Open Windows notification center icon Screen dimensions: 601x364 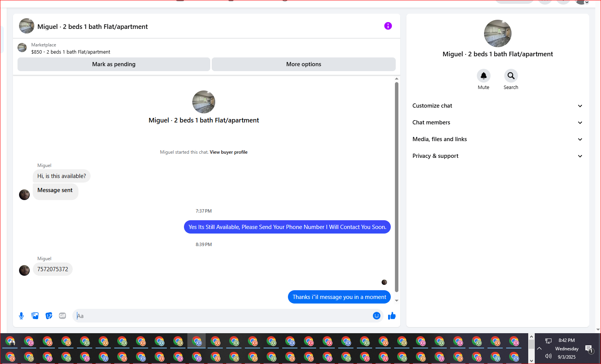pos(589,349)
